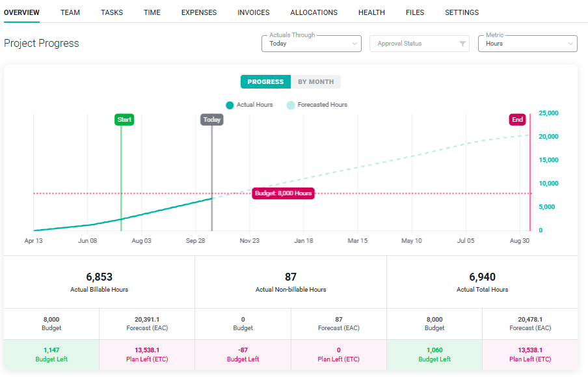This screenshot has width=588, height=377.
Task: Click the Actuals Through chevron arrow
Action: point(354,44)
